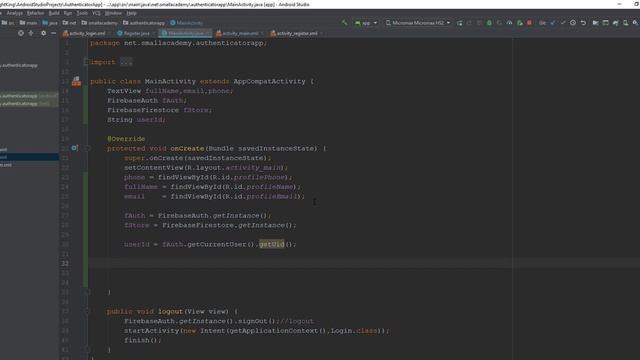Click the AppCompatActivity class name
640x360 pixels.
tap(269, 81)
